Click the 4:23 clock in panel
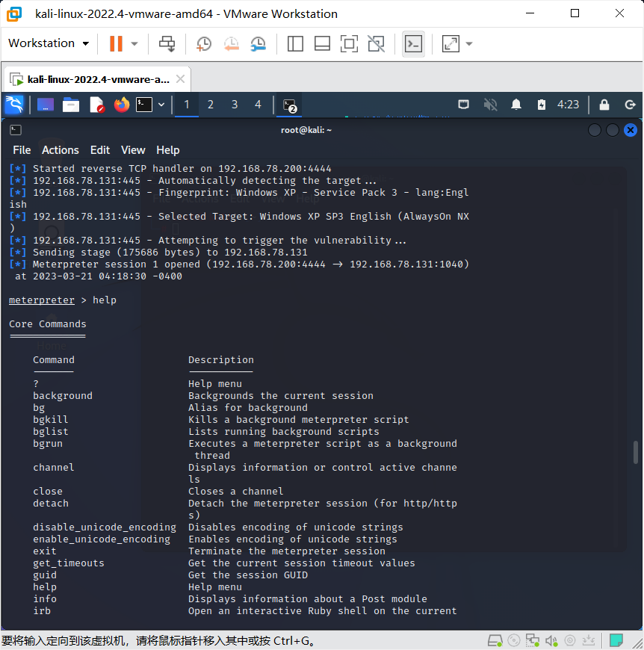The width and height of the screenshot is (644, 650). coord(568,105)
